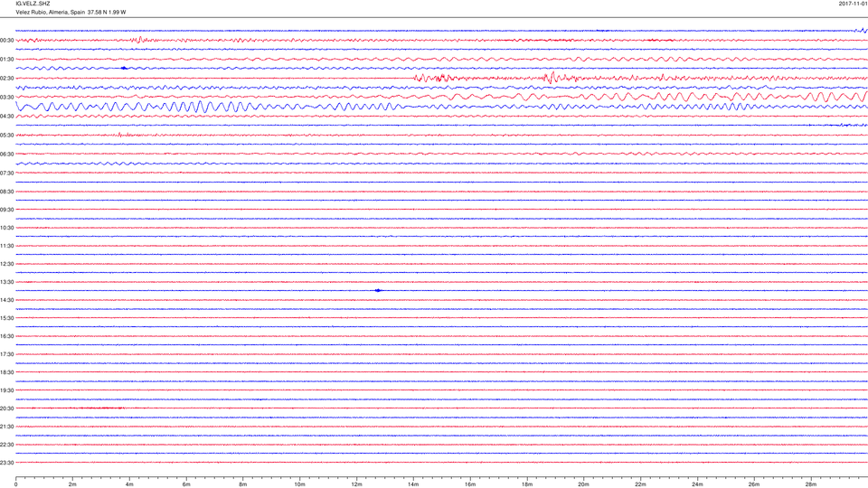
Task: Select the 16:30 row label
Action: pyautogui.click(x=7, y=336)
